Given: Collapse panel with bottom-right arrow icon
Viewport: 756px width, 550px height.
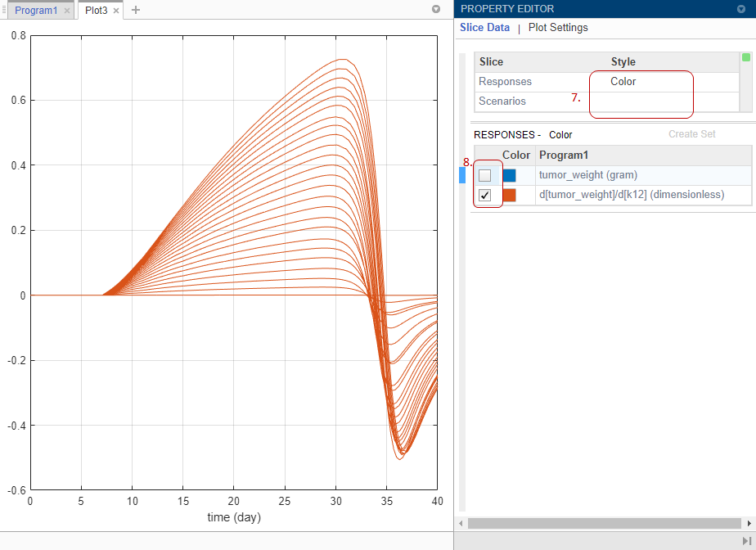Looking at the screenshot, I should tap(747, 541).
